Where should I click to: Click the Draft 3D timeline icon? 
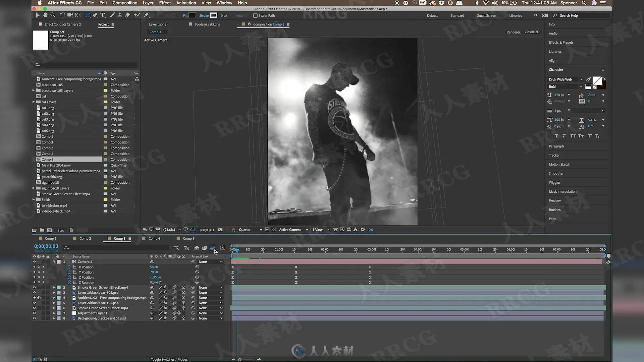[186, 248]
